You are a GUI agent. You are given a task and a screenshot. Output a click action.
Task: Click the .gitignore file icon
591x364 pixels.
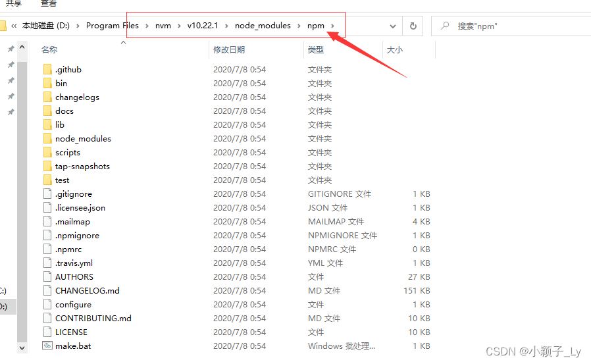pyautogui.click(x=47, y=194)
